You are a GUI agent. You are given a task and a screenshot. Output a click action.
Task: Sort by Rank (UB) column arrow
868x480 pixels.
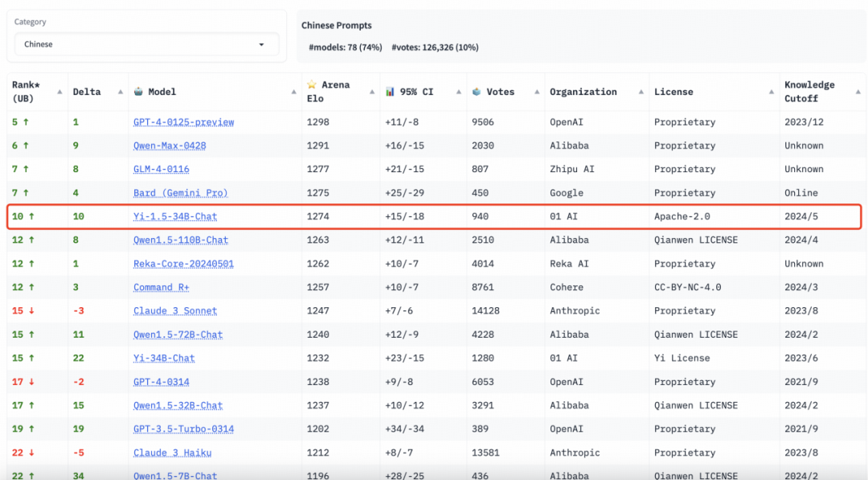pos(59,92)
